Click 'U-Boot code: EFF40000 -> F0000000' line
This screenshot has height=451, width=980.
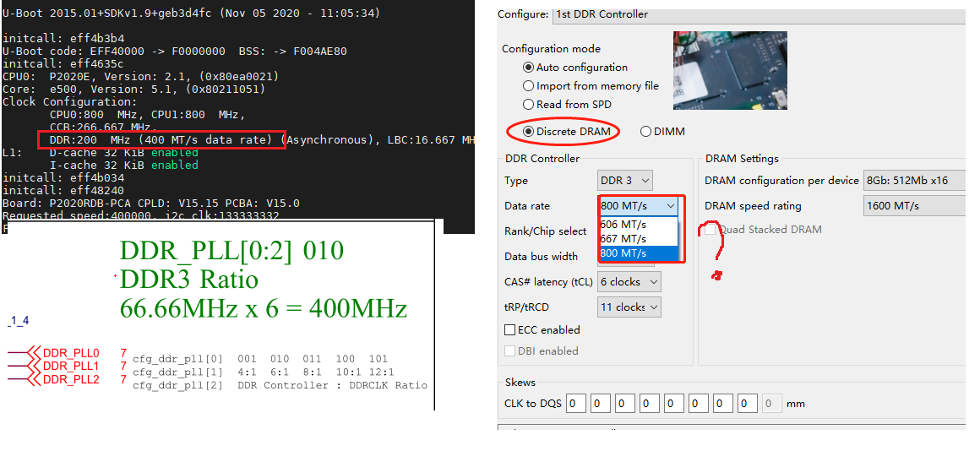click(174, 52)
